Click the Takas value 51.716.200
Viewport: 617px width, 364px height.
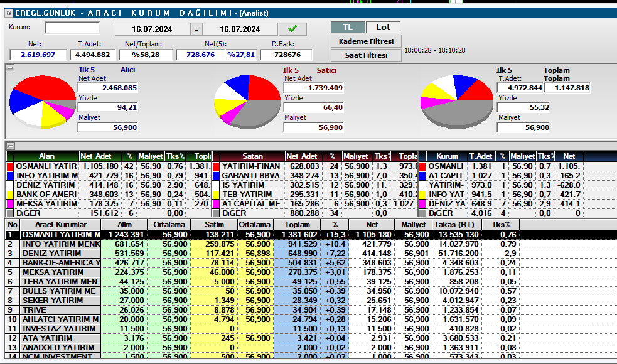tap(458, 254)
